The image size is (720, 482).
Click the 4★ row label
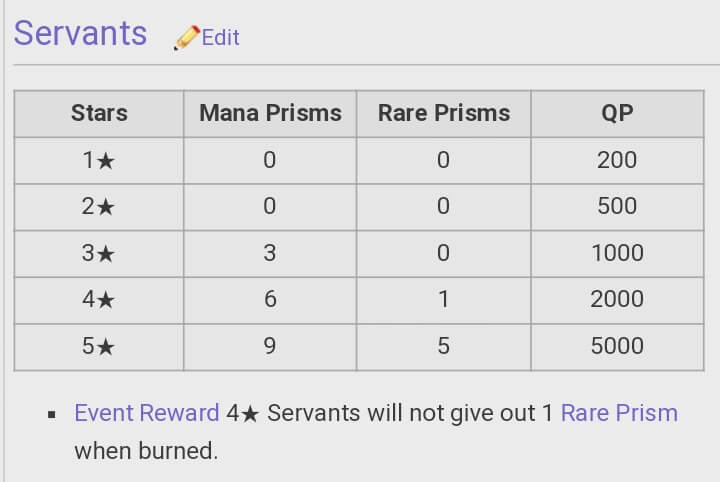[x=99, y=300]
